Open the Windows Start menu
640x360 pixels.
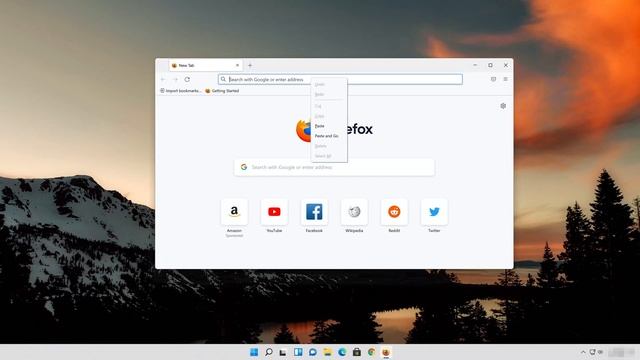pos(254,352)
